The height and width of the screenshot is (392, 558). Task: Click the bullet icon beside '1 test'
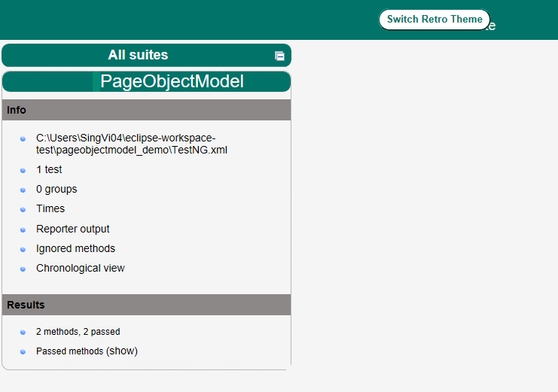(x=23, y=171)
